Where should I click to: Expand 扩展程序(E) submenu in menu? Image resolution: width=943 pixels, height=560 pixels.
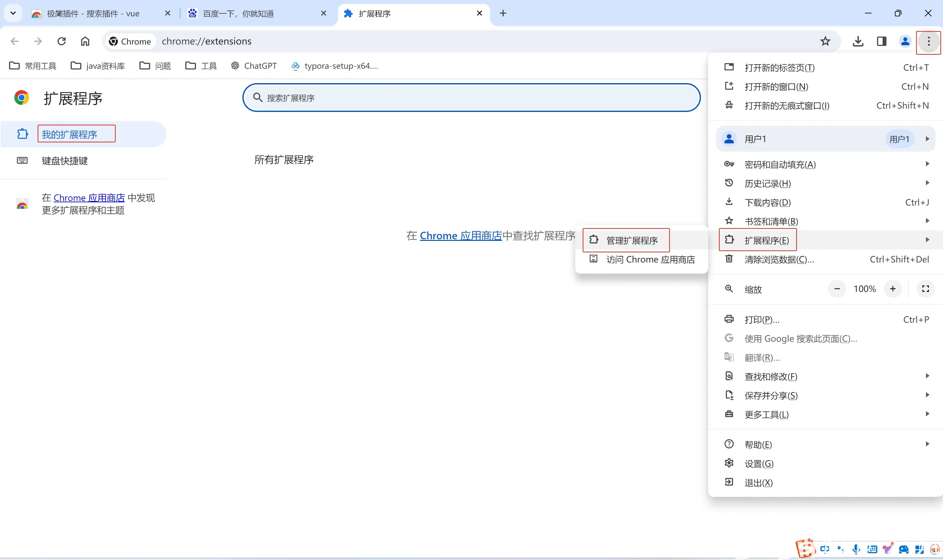[825, 240]
